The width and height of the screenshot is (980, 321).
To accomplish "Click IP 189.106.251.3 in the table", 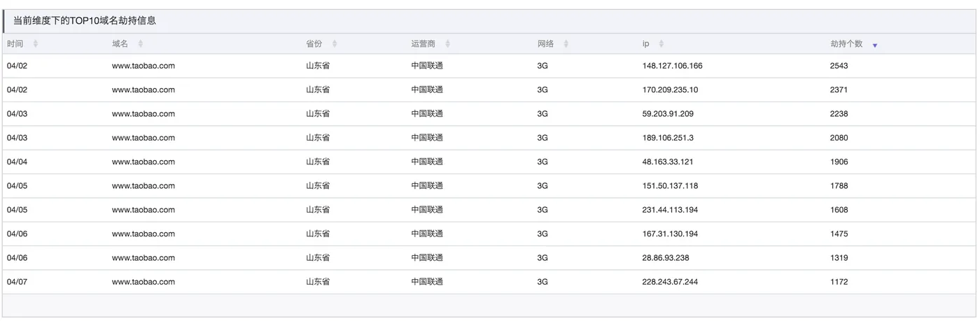I will tap(668, 138).
